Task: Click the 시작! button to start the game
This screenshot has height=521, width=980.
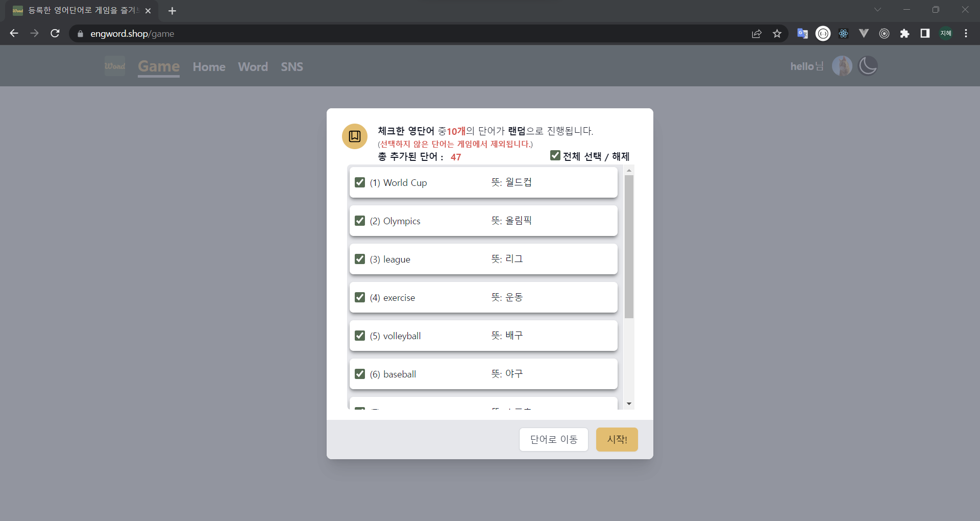Action: tap(617, 439)
